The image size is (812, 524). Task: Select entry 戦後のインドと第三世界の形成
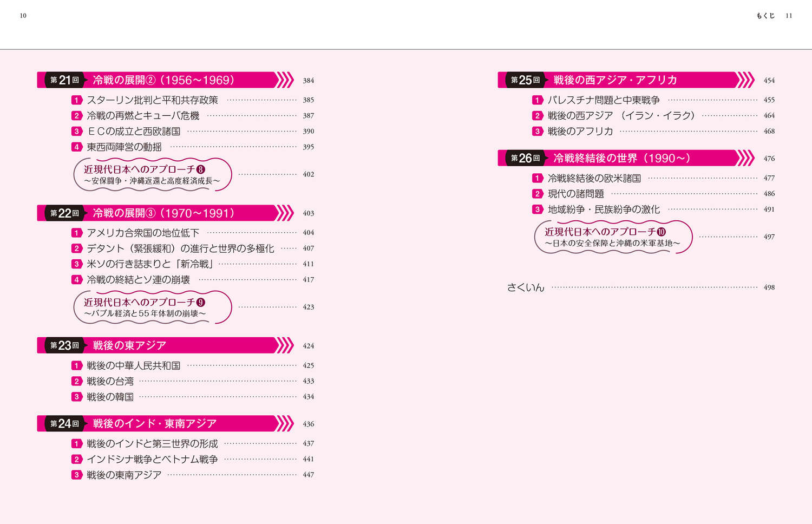click(x=153, y=444)
